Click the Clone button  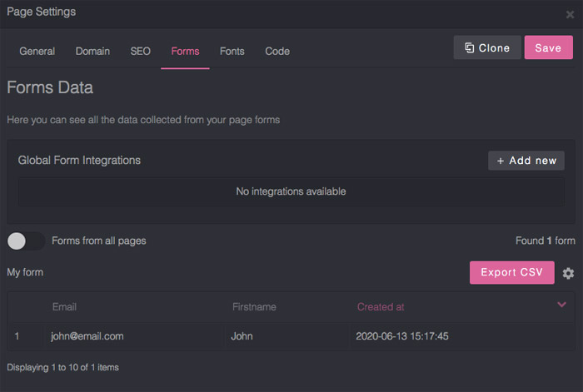click(487, 47)
